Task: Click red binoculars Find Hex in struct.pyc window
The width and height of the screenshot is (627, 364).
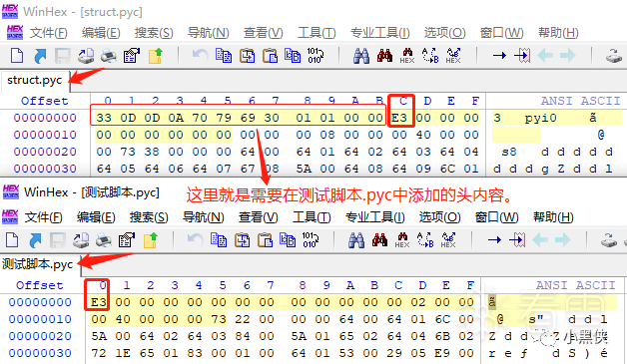Action: pyautogui.click(x=384, y=56)
